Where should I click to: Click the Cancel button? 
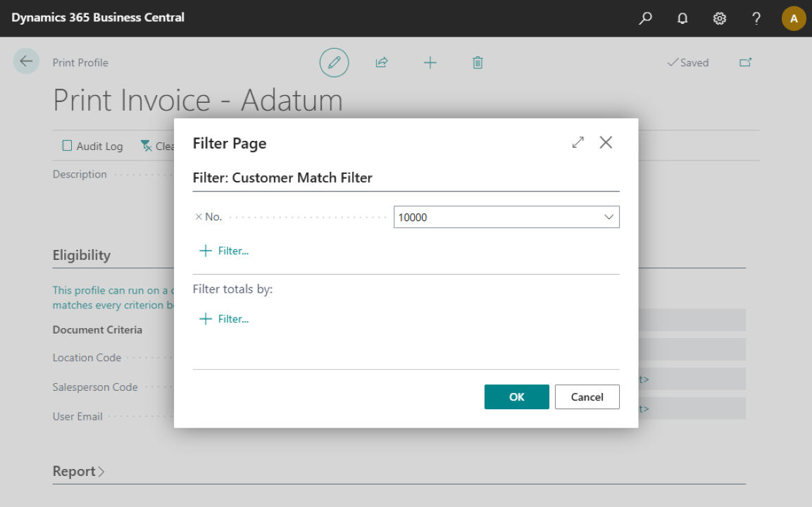point(587,396)
